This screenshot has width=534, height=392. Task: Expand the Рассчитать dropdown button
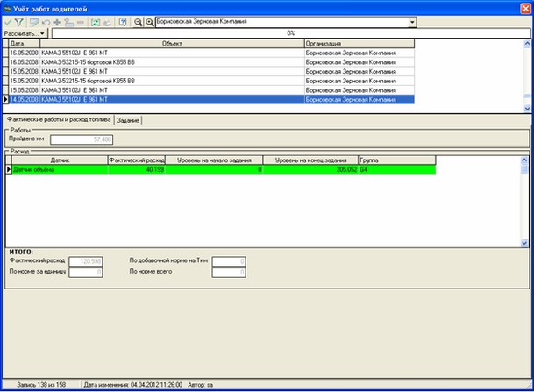coord(25,32)
